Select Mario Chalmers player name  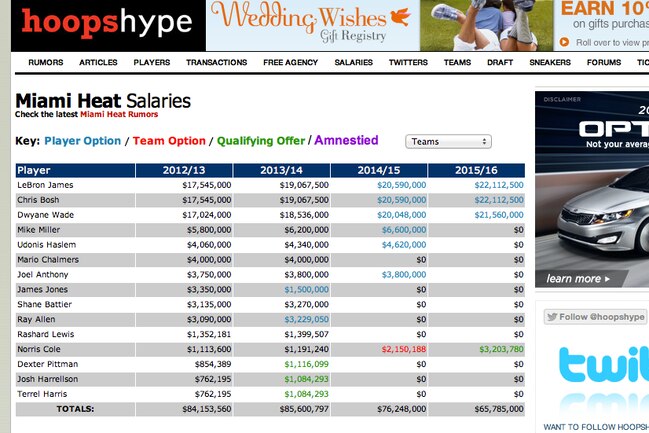coord(48,260)
